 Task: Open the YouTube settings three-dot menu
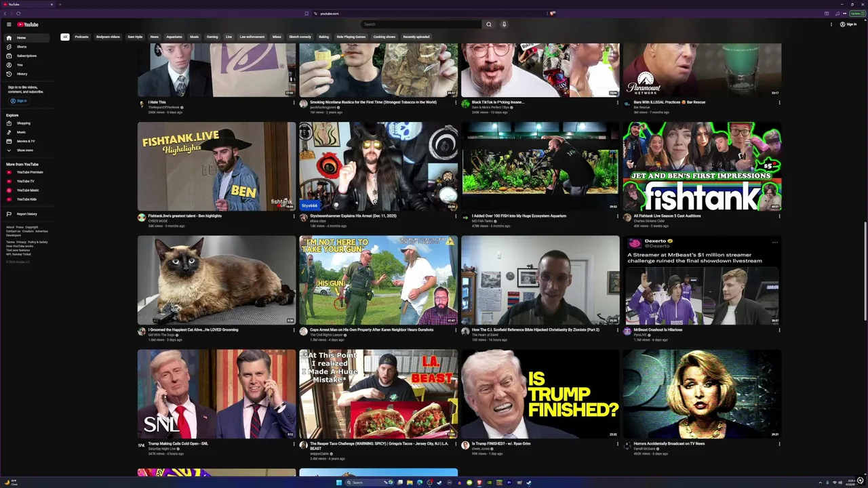tap(831, 24)
